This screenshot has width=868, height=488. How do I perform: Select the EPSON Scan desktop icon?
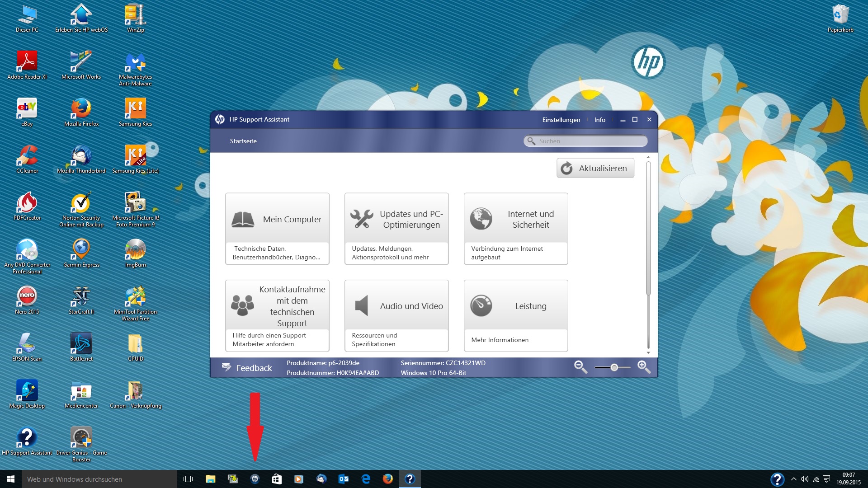(x=27, y=347)
